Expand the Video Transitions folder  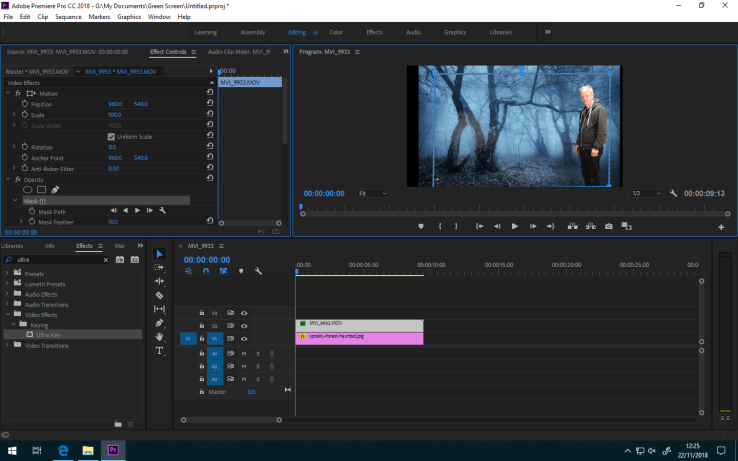coord(7,345)
